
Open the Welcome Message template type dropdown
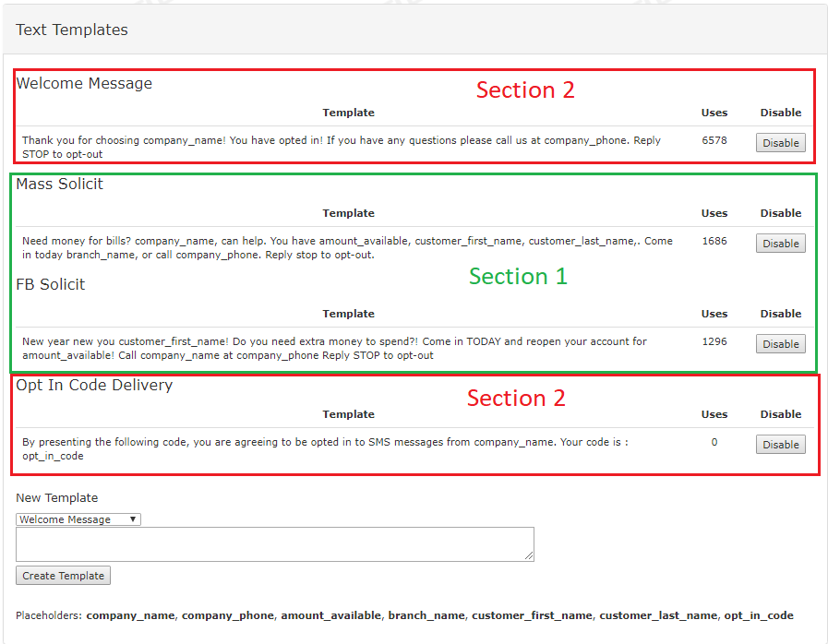point(78,519)
